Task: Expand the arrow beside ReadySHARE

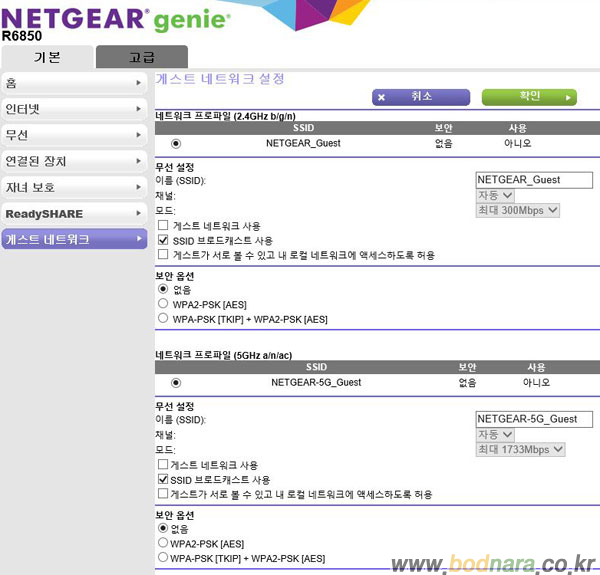Action: pos(139,213)
